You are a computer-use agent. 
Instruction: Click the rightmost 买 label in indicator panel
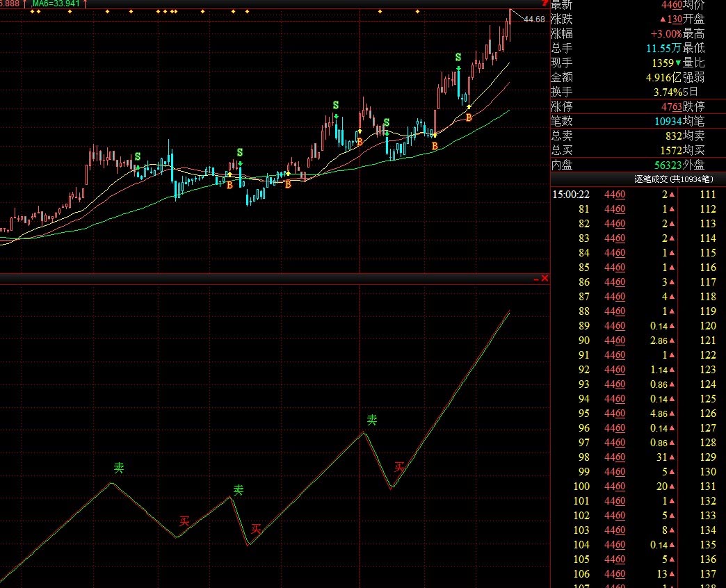click(399, 466)
